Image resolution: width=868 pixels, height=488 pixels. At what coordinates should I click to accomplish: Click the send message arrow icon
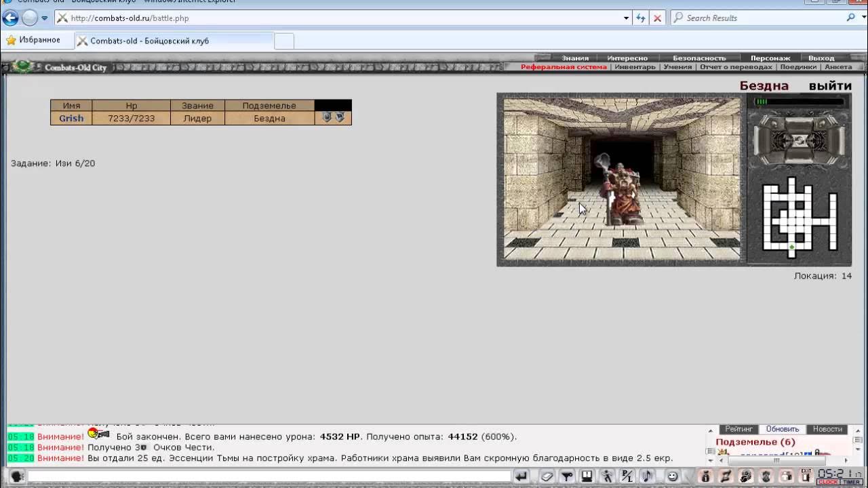tap(521, 476)
